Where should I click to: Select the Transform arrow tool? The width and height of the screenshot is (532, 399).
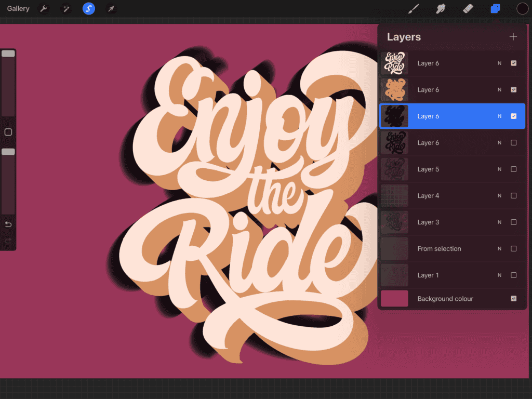click(111, 8)
